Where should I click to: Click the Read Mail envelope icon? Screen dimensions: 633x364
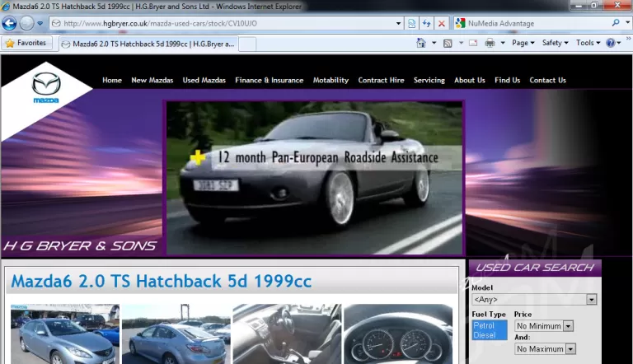coord(473,43)
